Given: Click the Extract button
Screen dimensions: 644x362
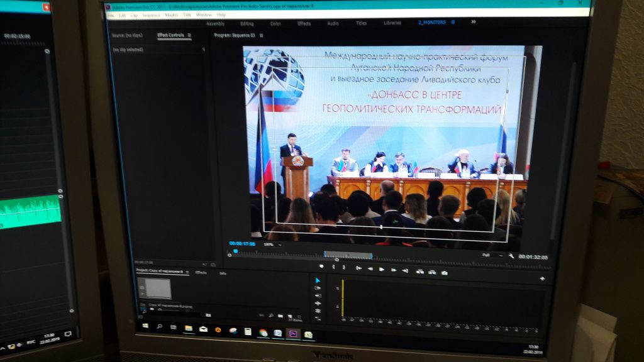Looking at the screenshot, I should coord(432,271).
